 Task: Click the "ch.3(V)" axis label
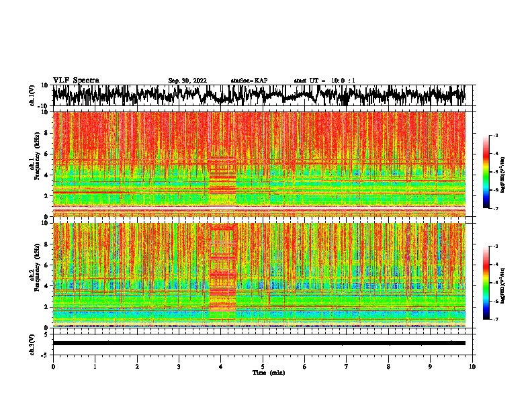[x=32, y=345]
